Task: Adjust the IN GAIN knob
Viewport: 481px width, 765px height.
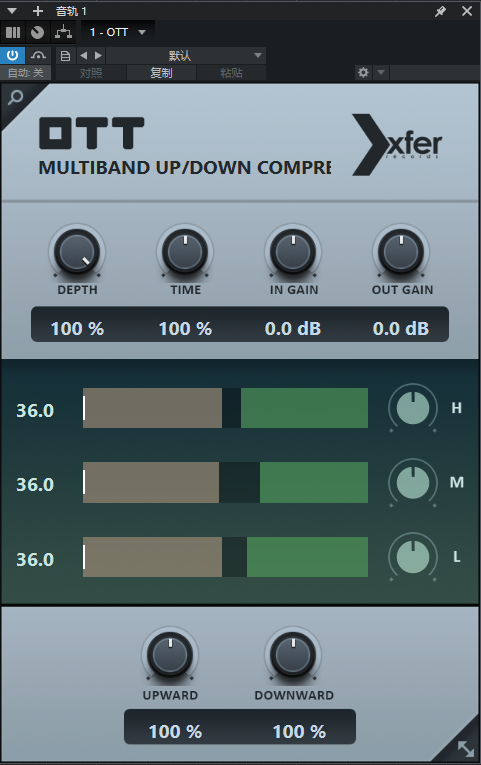Action: click(293, 252)
